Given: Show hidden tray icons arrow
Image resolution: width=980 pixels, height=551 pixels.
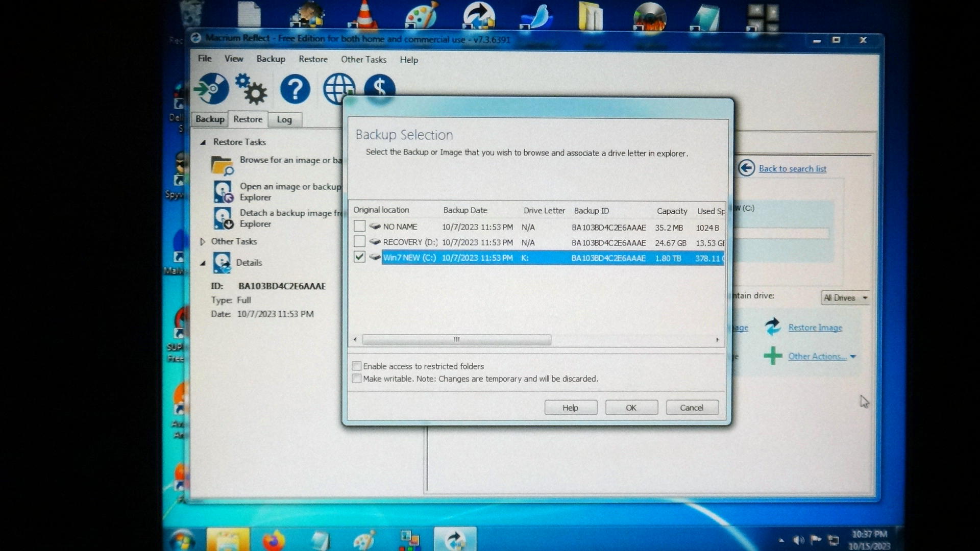Looking at the screenshot, I should 781,540.
